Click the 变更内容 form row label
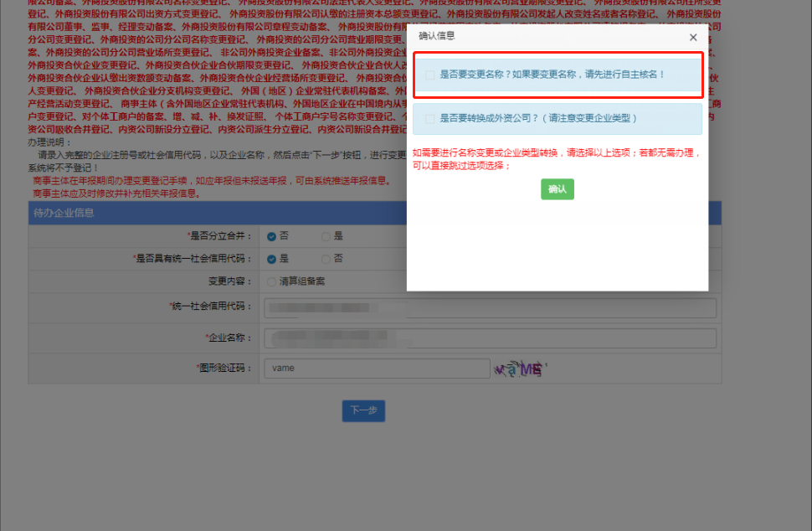Screen dimensions: 812x531 point(230,283)
